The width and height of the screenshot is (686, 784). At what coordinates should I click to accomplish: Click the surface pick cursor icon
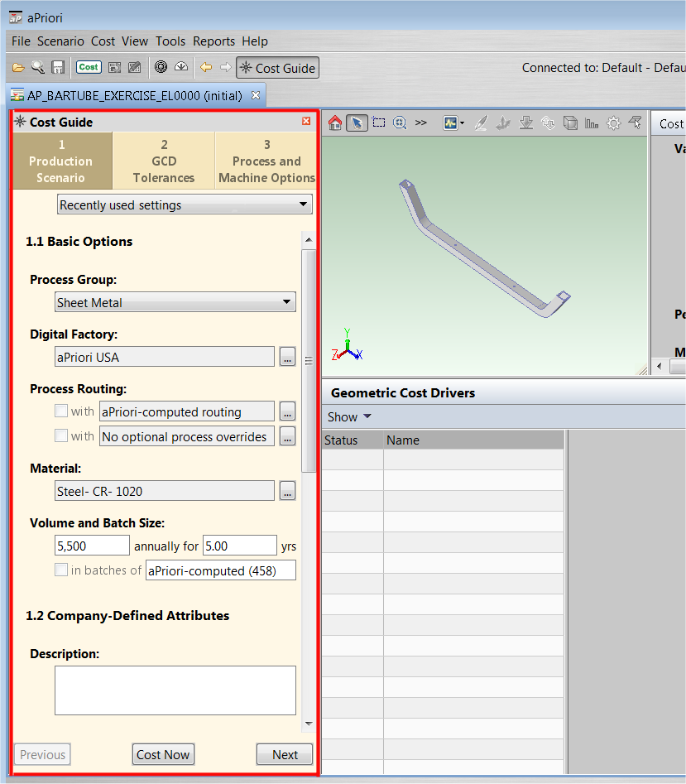pyautogui.click(x=636, y=122)
